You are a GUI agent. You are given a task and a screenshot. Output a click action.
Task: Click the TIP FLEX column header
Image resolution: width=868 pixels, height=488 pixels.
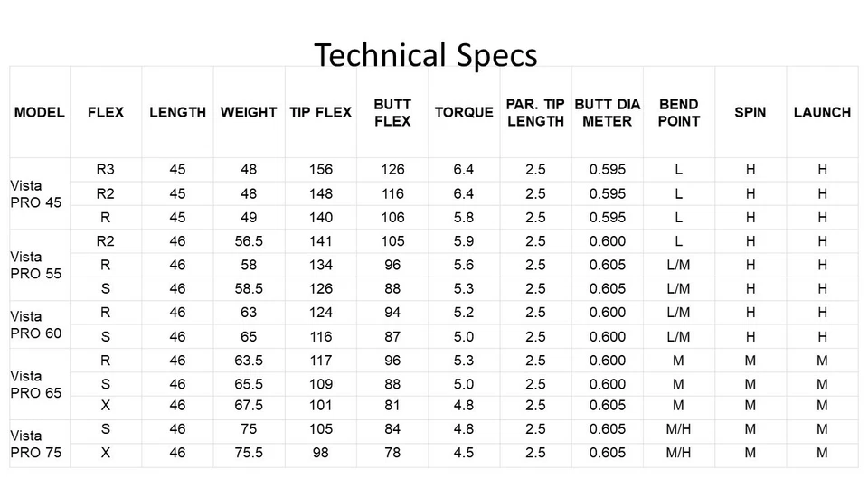320,113
